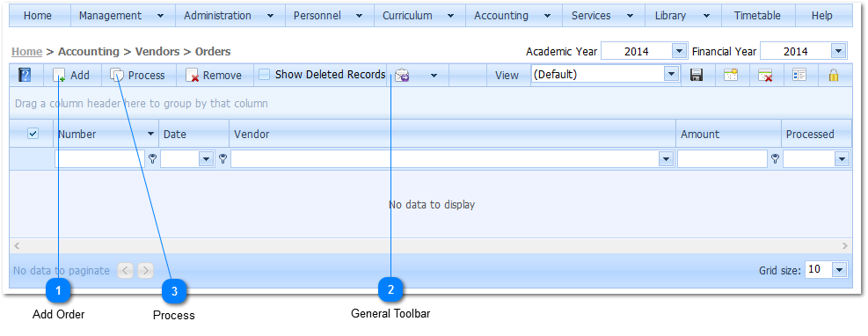This screenshot has height=336, width=868.
Task: Click the Remove toolbar button
Action: point(215,76)
